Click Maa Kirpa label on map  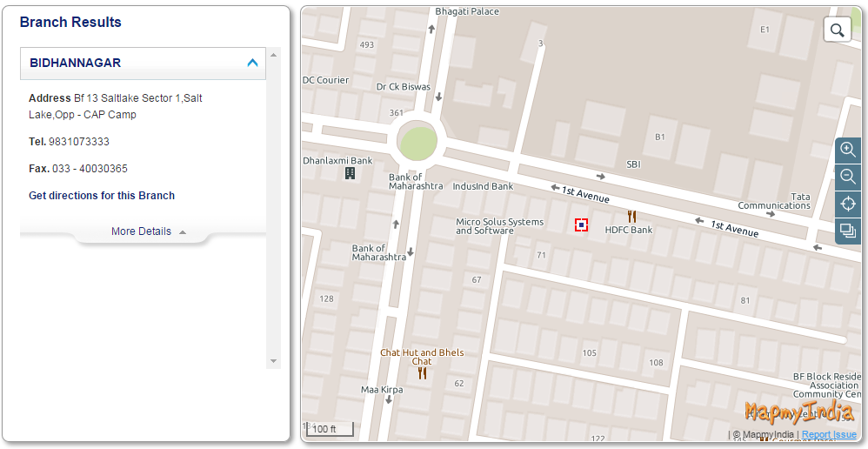[382, 390]
